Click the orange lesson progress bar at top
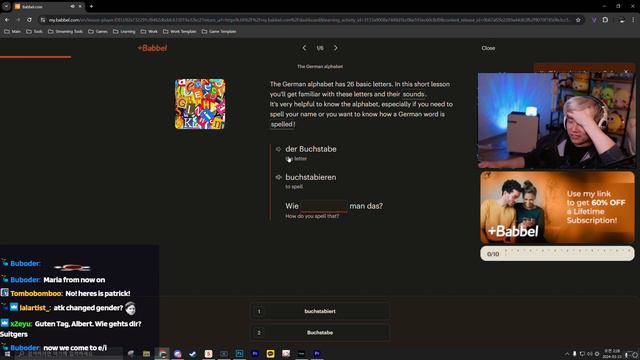Screen dimensions: 640x360 [36, 57]
